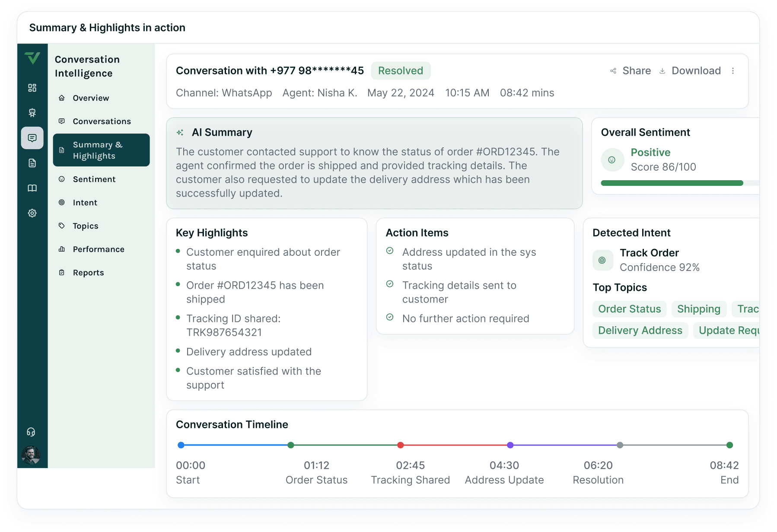Viewport: 777px width, 532px height.
Task: Select the Order Status topic tag
Action: 630,309
